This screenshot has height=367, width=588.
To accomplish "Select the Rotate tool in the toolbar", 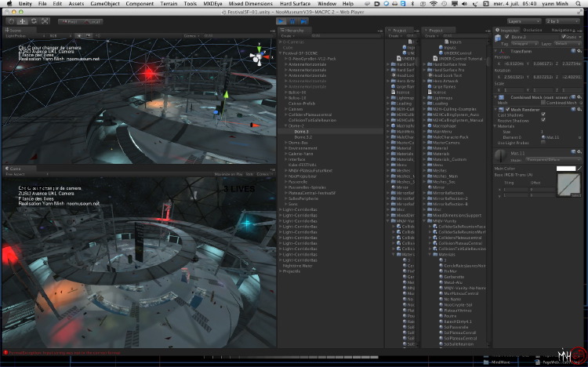I will (x=34, y=21).
